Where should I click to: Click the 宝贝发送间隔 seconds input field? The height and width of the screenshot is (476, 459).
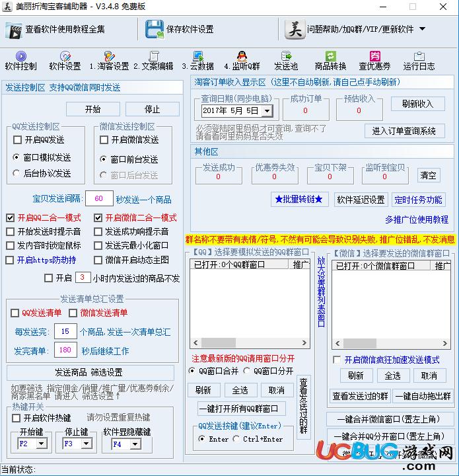coord(99,198)
